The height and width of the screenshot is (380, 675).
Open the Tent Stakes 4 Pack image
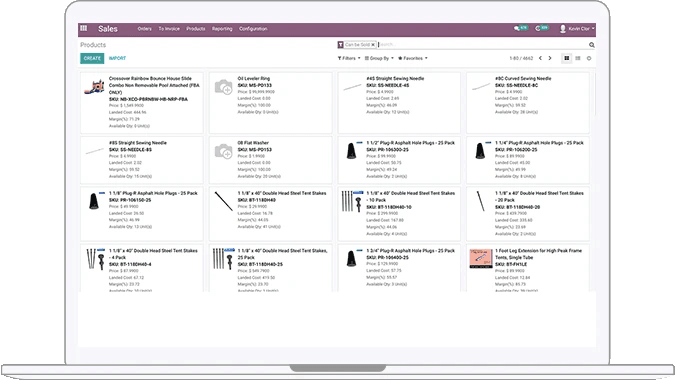point(95,259)
